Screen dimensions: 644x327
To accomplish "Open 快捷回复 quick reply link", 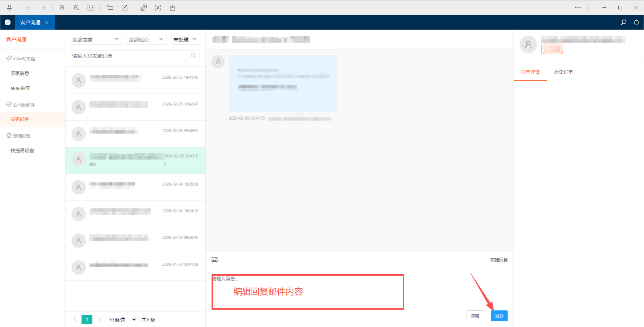I will 499,260.
